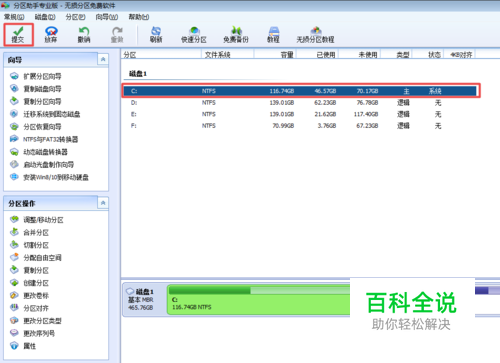Screen dimensions: 500x363
Task: Select 分区对齐 alignment operation
Action: [x=29, y=308]
